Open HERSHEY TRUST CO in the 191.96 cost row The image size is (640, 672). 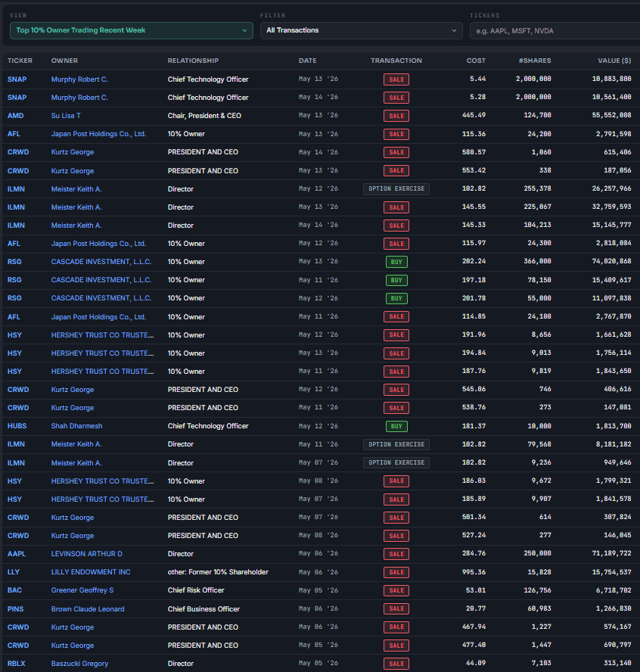tap(102, 335)
